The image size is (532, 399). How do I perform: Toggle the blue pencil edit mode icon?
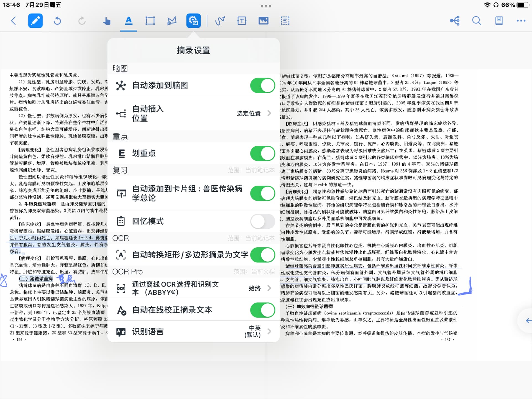[35, 21]
